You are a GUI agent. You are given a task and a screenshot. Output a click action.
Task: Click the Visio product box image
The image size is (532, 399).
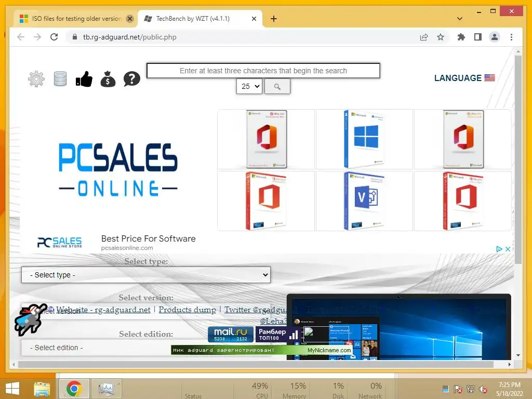364,201
